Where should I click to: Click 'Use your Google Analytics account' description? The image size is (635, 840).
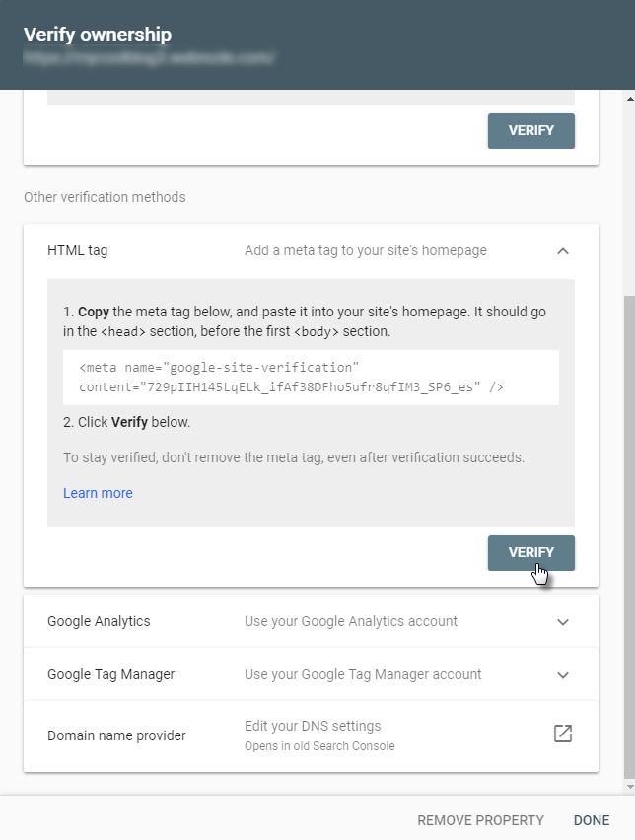(351, 622)
